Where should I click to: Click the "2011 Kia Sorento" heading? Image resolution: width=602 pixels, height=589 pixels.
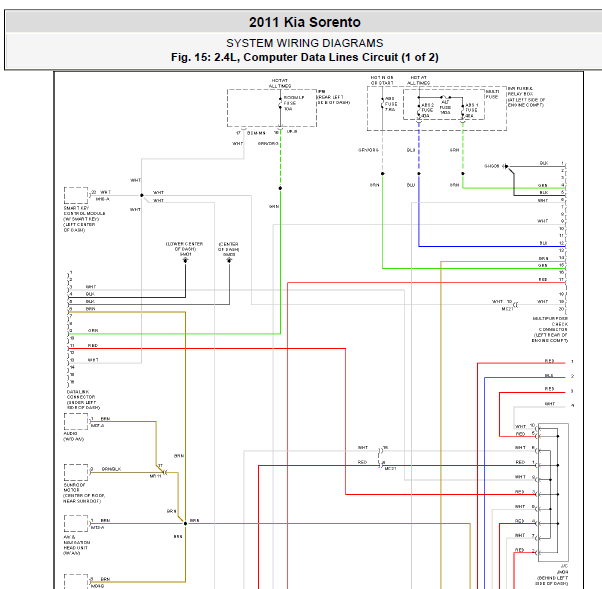(x=304, y=22)
